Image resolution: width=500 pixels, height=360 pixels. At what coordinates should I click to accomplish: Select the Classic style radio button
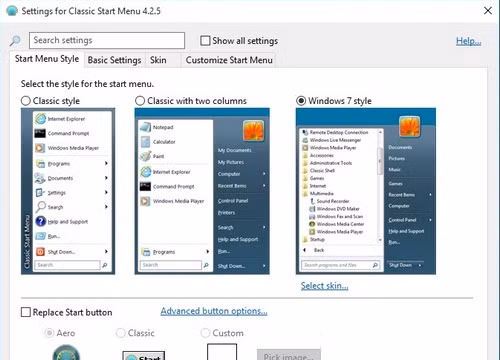[x=26, y=101]
